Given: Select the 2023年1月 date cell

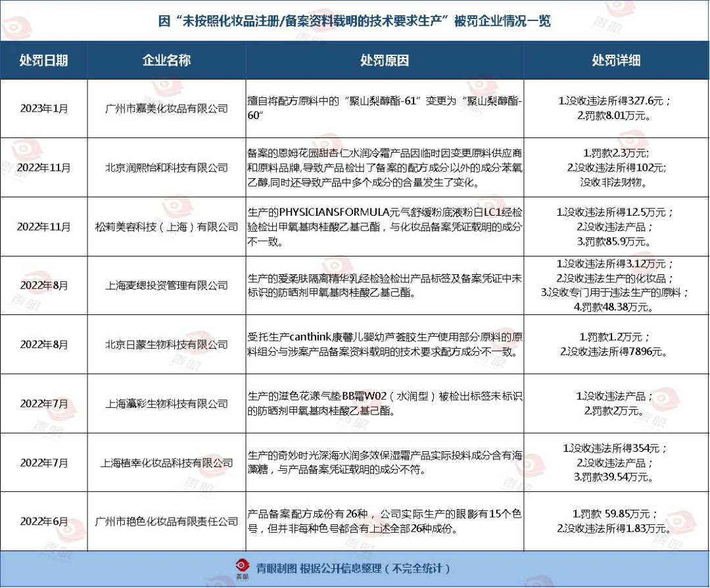Looking at the screenshot, I should pos(43,109).
